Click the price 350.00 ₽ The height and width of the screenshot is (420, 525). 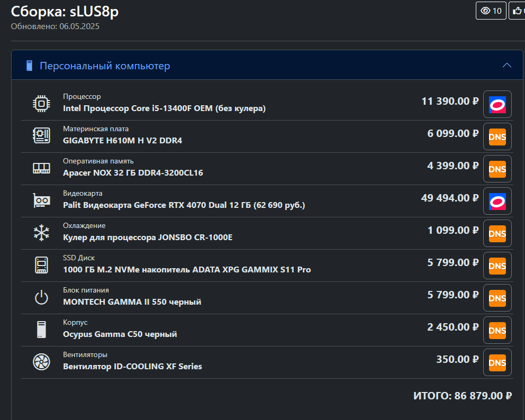(x=457, y=359)
